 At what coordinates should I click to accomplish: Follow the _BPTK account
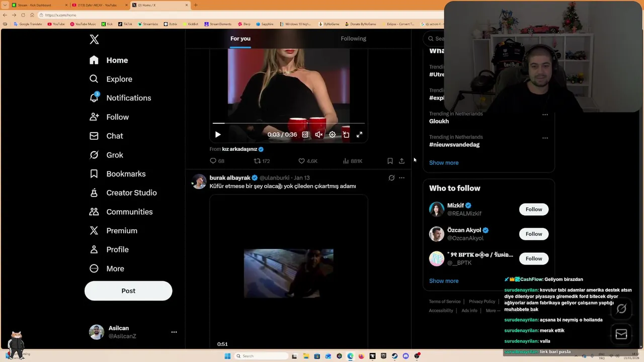coord(534,258)
